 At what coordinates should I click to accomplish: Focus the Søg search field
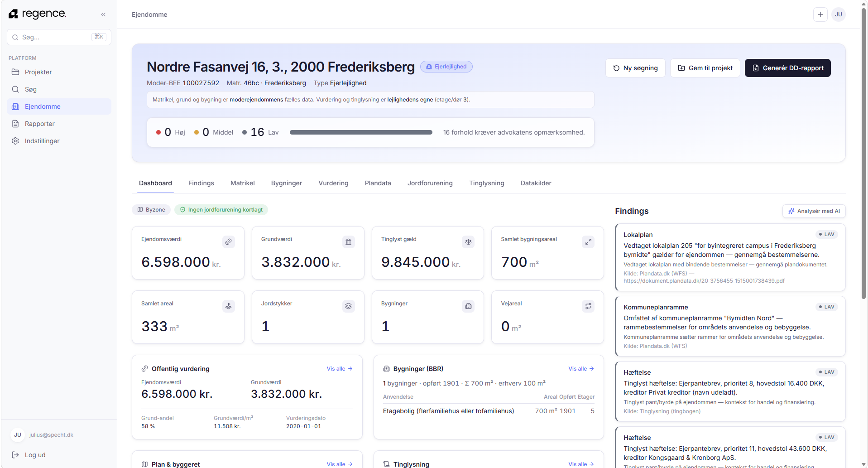(59, 37)
